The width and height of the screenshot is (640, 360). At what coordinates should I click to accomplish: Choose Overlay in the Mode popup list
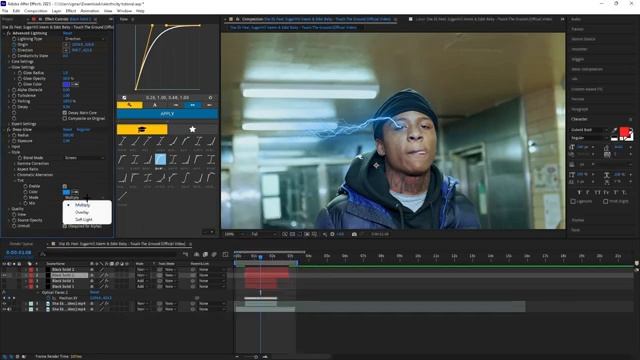click(x=82, y=212)
